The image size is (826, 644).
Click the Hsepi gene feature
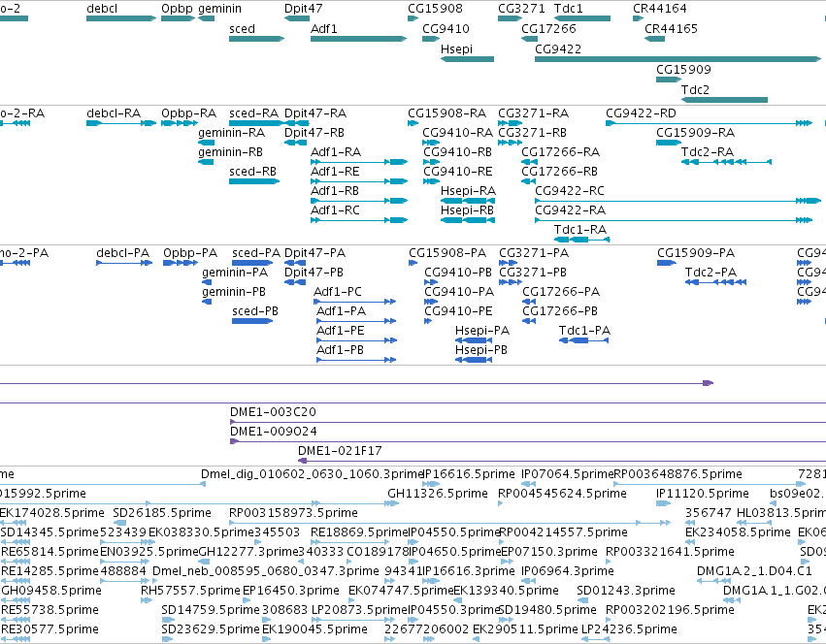(467, 59)
